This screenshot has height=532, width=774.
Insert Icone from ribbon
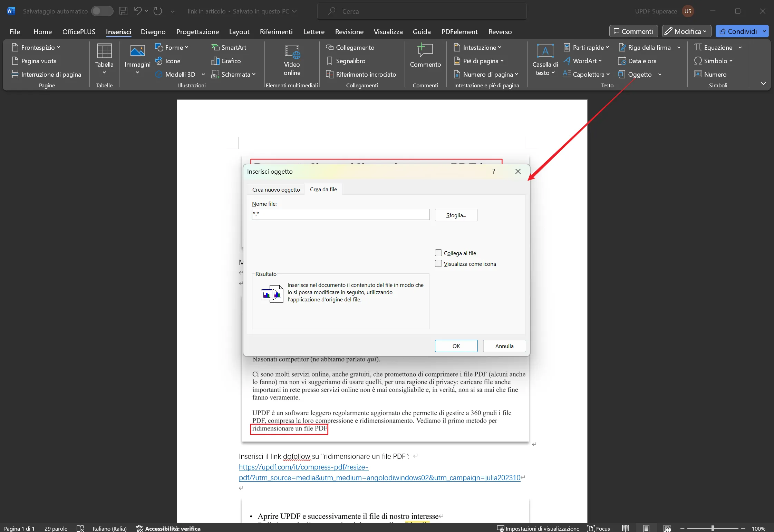coord(168,61)
